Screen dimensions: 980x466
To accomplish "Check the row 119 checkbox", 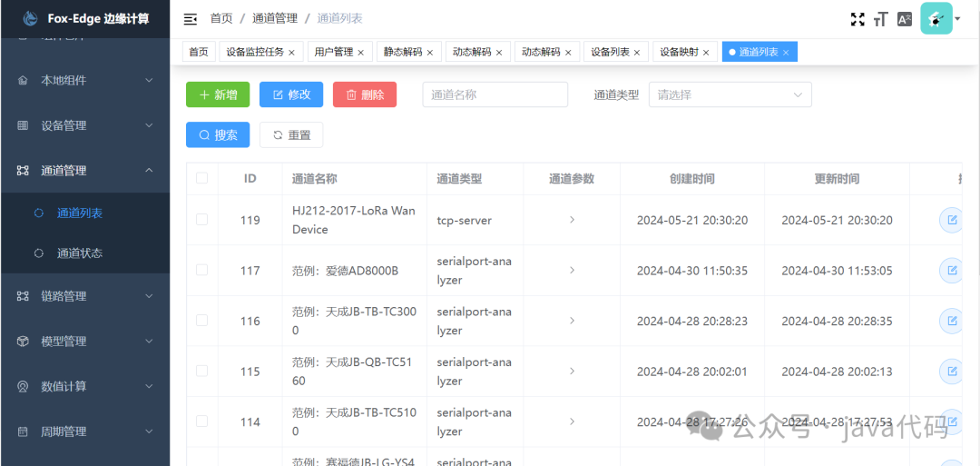I will (201, 220).
